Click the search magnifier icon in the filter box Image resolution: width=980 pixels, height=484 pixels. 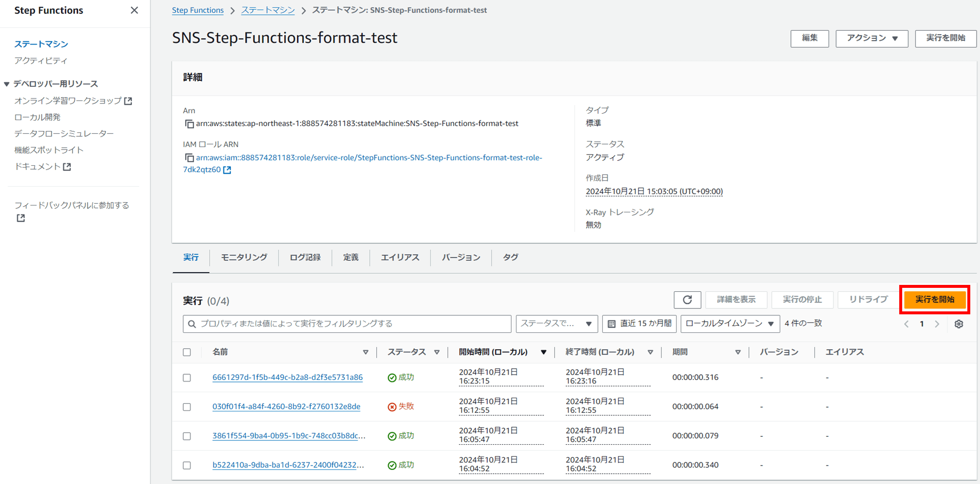(x=192, y=324)
